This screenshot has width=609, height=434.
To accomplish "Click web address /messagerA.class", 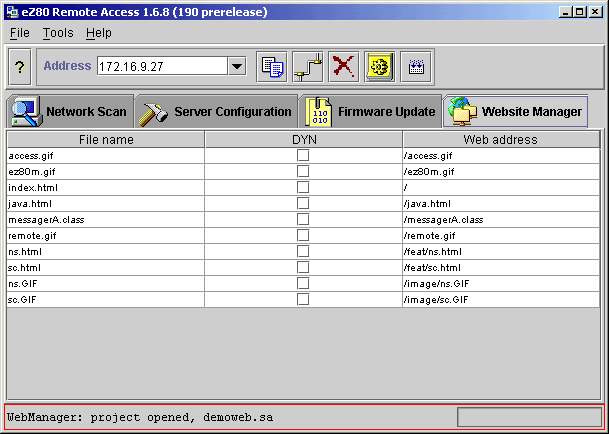I will (444, 220).
